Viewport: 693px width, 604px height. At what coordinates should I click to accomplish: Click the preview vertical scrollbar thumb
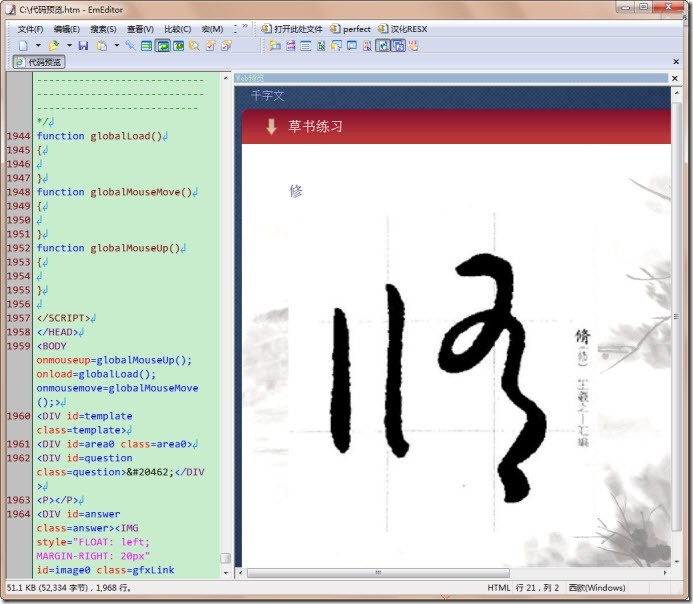click(677, 316)
